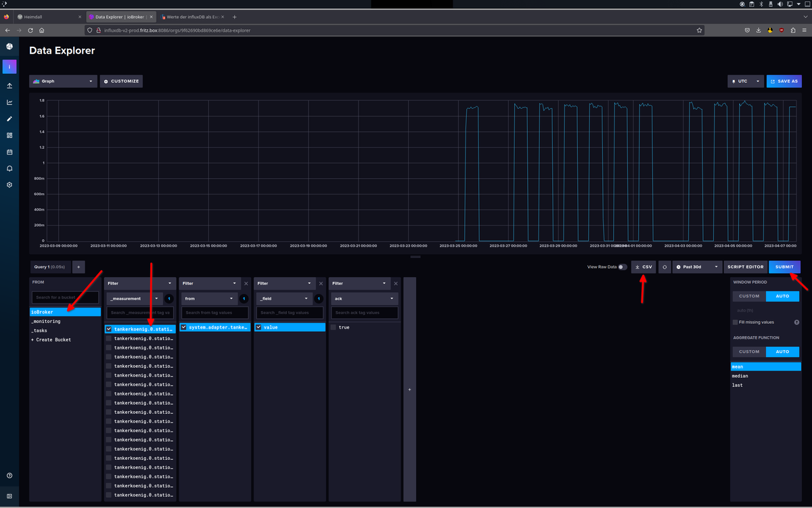The width and height of the screenshot is (812, 508).
Task: Open the 'ack' tag key dropdown
Action: click(364, 298)
